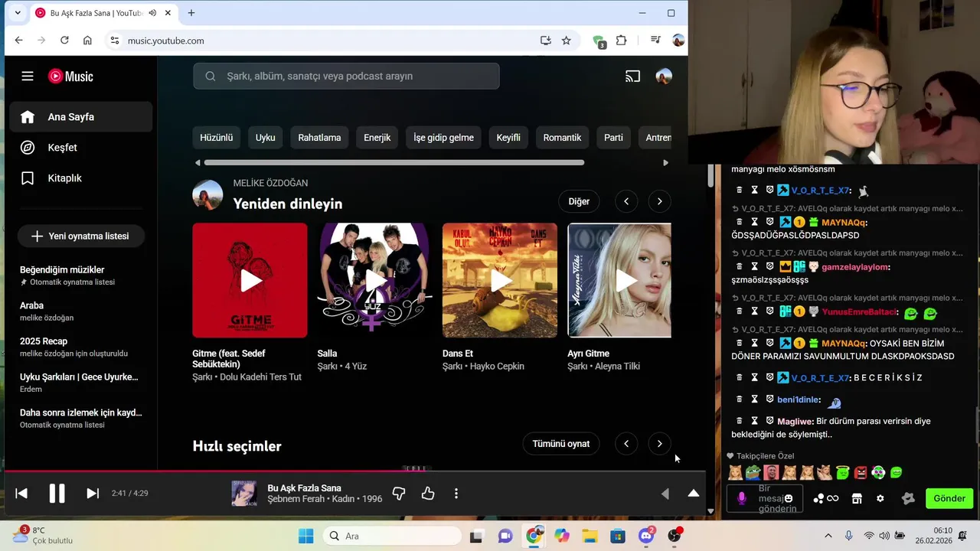Image resolution: width=980 pixels, height=551 pixels.
Task: Play the Dans Et song thumbnail
Action: pyautogui.click(x=500, y=280)
